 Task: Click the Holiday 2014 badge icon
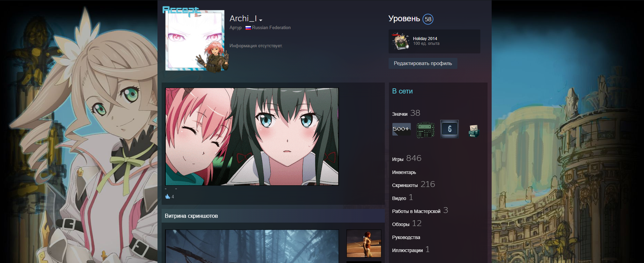(401, 41)
